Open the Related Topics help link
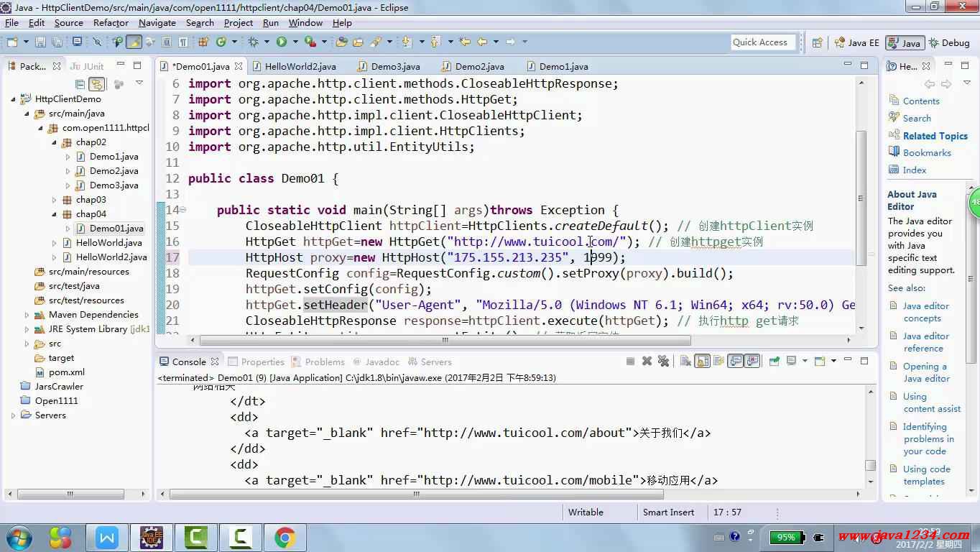The image size is (980, 552). [x=935, y=136]
